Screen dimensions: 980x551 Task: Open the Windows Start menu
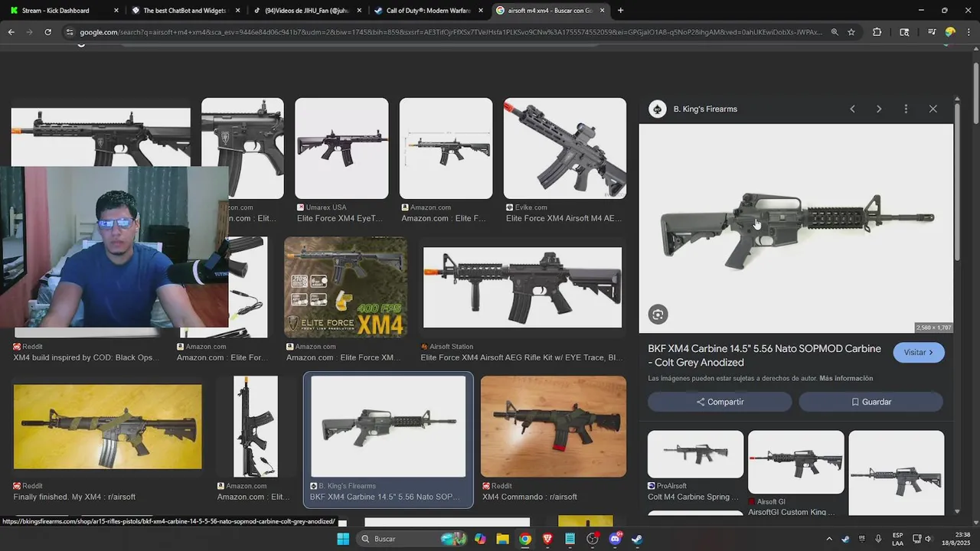click(x=343, y=539)
